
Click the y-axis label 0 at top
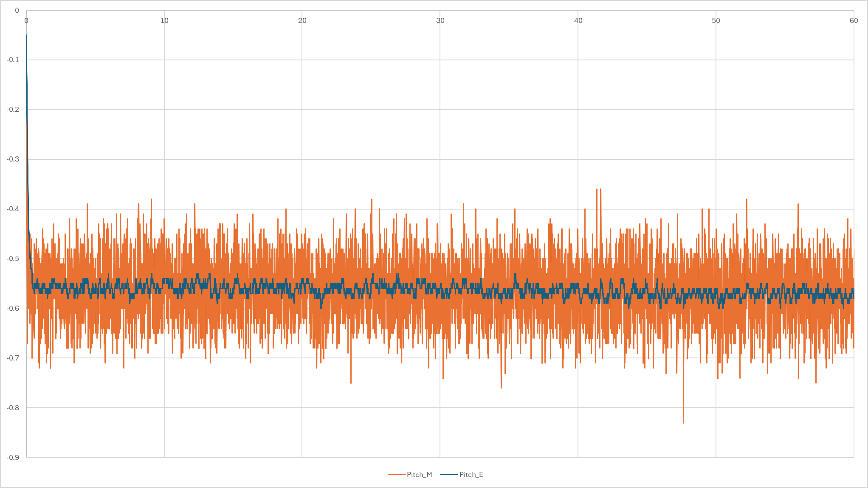pyautogui.click(x=17, y=10)
